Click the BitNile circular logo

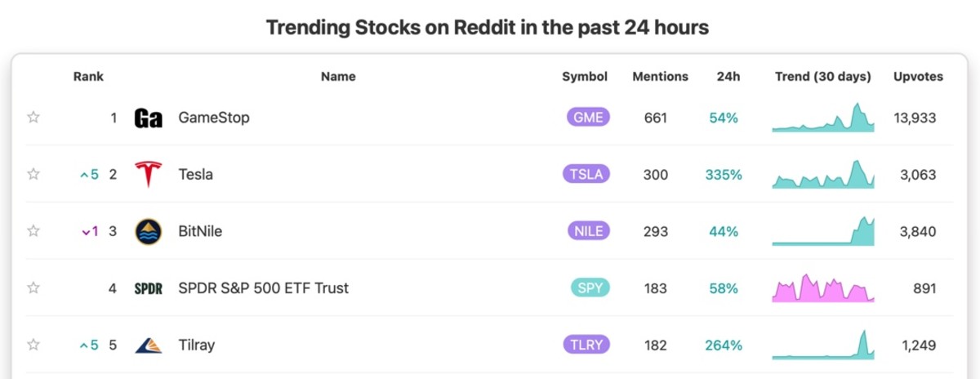click(x=148, y=231)
